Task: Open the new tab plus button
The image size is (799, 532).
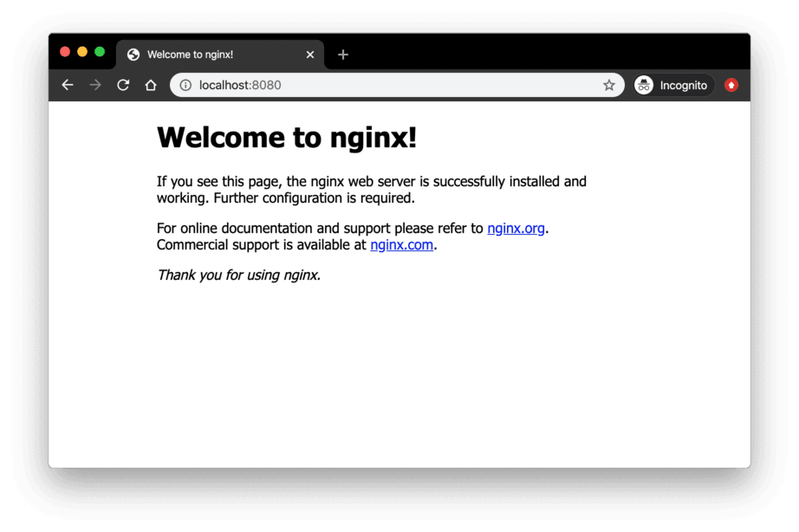Action: point(342,54)
